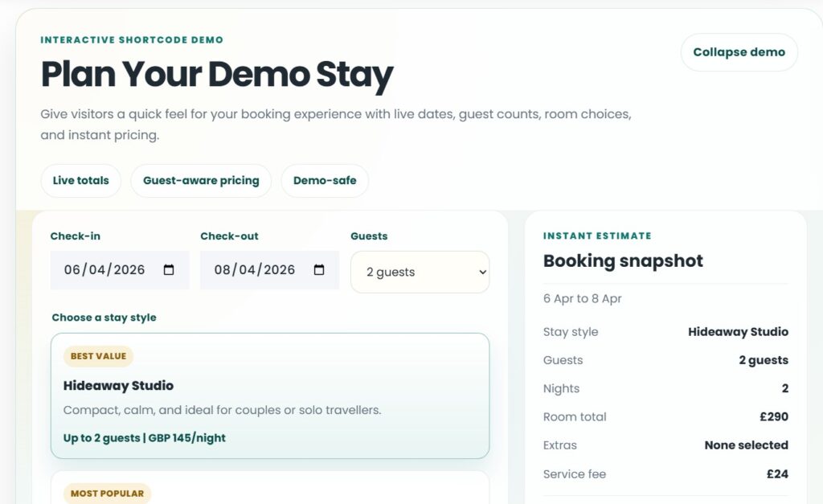
Task: Open the check-out calendar picker icon
Action: coord(318,271)
